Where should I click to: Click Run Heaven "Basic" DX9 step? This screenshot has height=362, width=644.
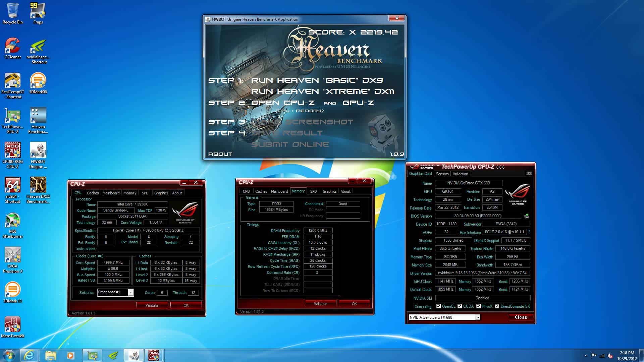tap(317, 80)
